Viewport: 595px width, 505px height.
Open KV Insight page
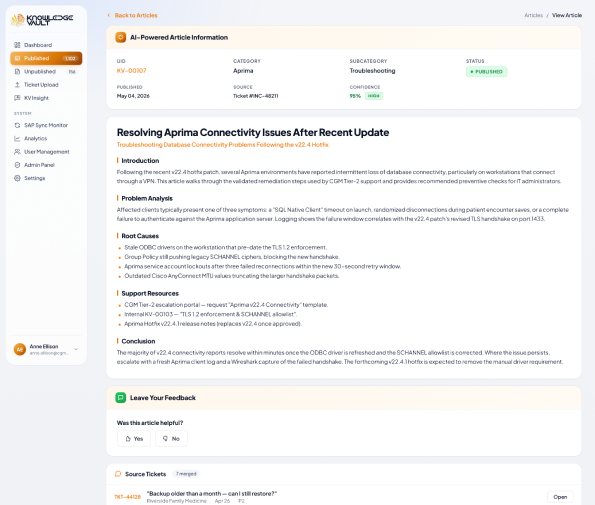(x=46, y=98)
